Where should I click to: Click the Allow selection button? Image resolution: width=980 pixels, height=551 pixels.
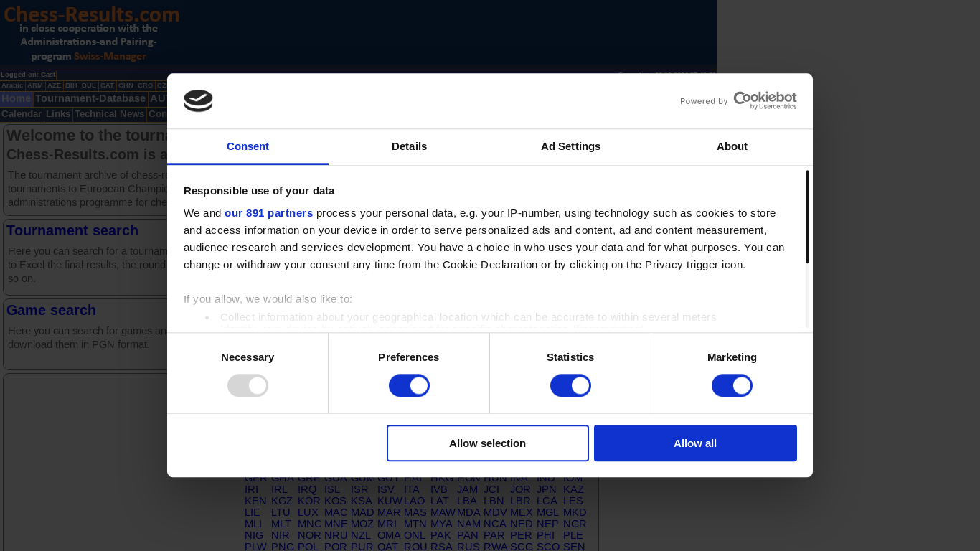pos(488,443)
